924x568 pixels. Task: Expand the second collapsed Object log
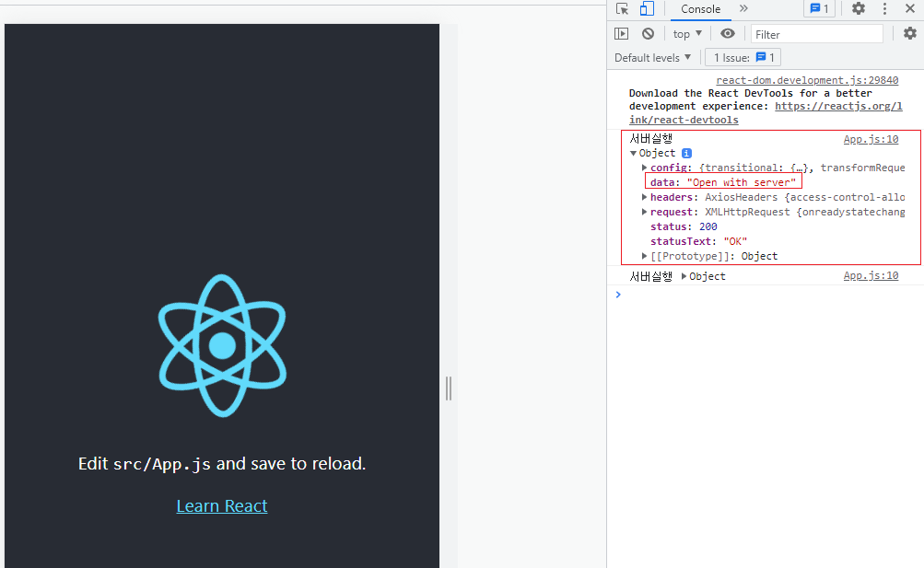click(684, 276)
